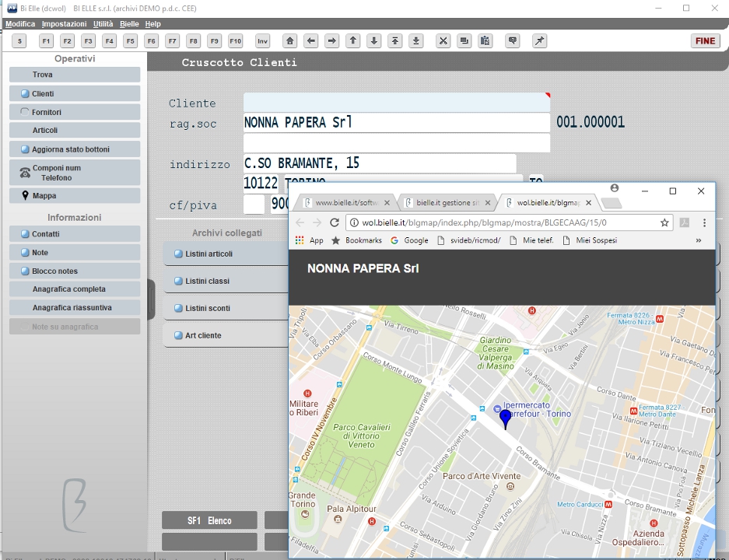Close the wol.bielle.it/blgmap browser tab
The image size is (729, 560).
589,203
